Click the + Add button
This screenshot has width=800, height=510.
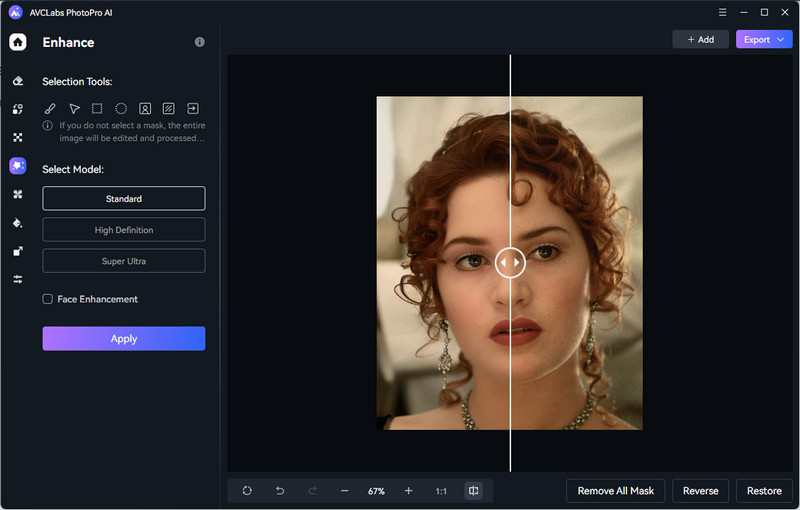click(x=701, y=39)
